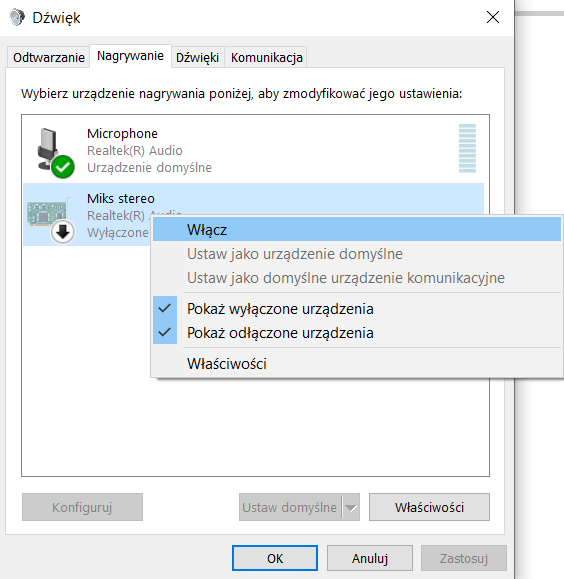Open Właściwości from the context menu
Screen dimensions: 564x579
coord(357,364)
